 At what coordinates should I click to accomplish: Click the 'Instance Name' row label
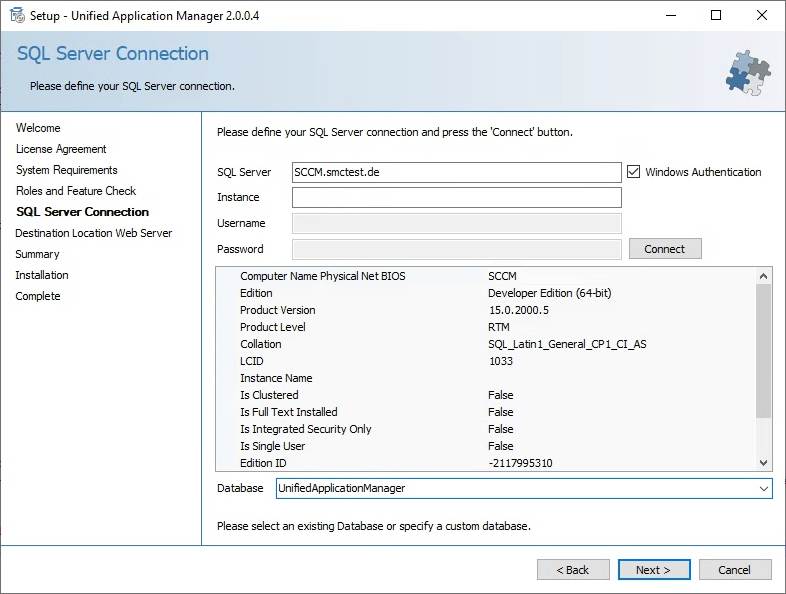(276, 378)
